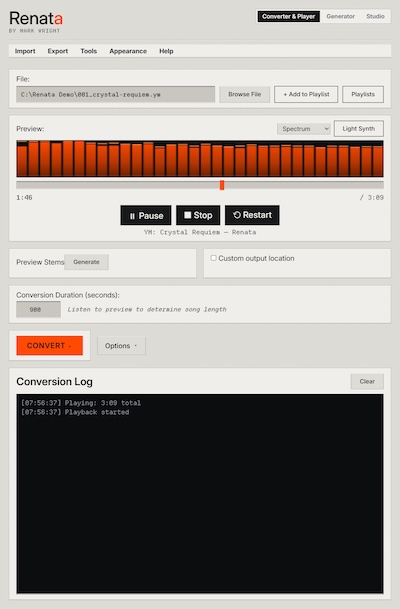Click Browse File button
The height and width of the screenshot is (609, 400).
point(245,94)
